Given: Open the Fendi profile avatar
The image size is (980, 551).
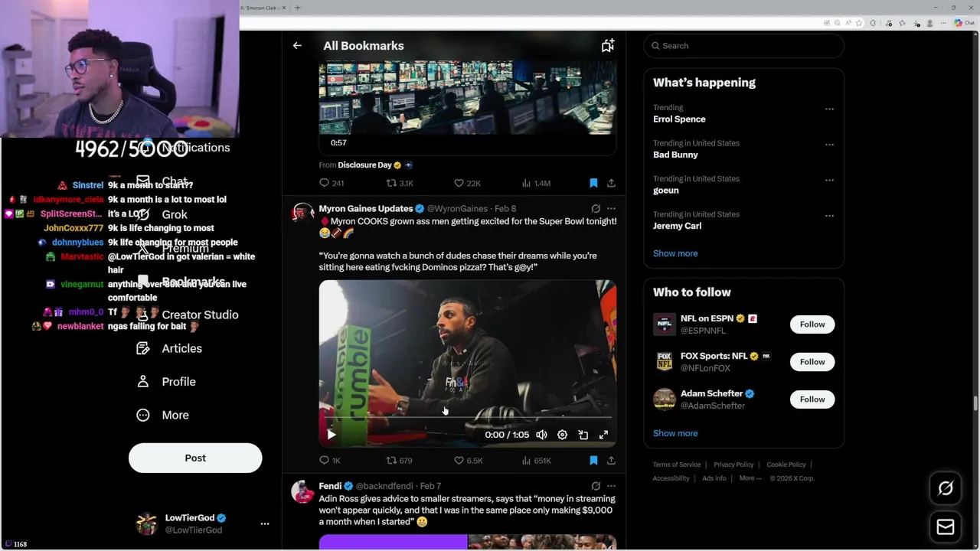Looking at the screenshot, I should click(303, 491).
